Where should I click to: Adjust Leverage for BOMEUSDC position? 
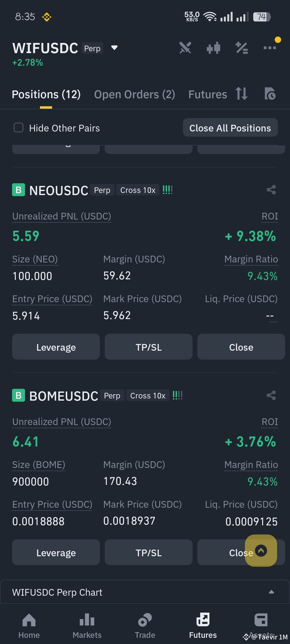pyautogui.click(x=56, y=552)
